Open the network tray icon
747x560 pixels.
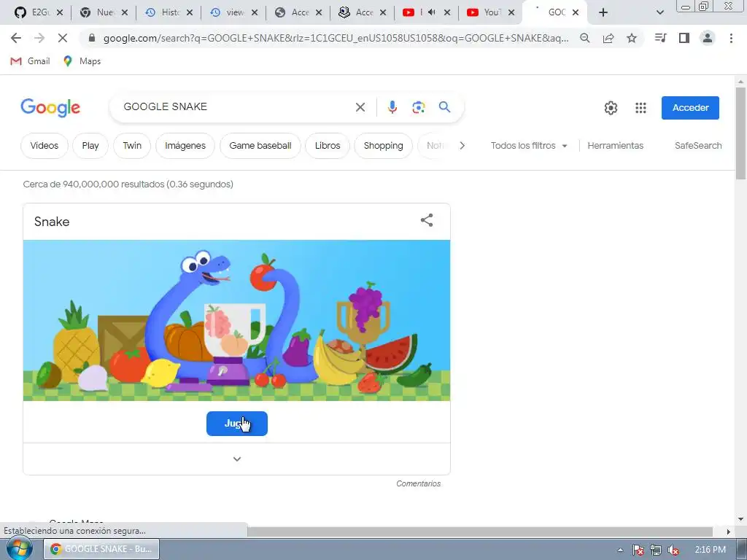(x=656, y=550)
